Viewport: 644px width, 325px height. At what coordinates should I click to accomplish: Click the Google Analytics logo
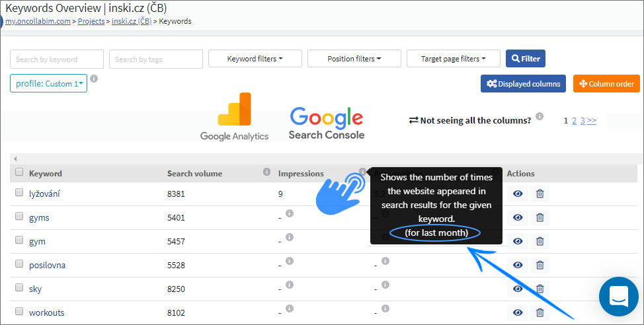(x=234, y=117)
